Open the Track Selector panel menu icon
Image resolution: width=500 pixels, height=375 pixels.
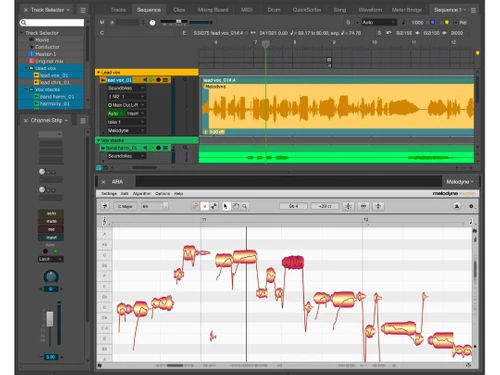tap(83, 10)
